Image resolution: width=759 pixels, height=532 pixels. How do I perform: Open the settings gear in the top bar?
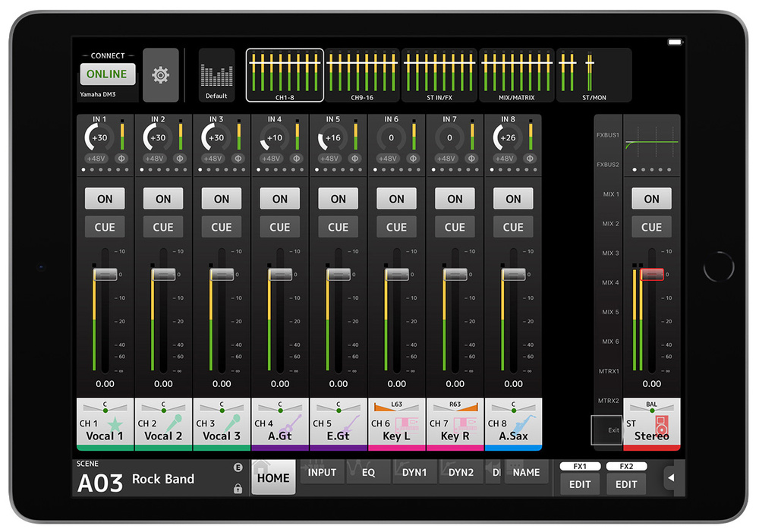(x=161, y=75)
